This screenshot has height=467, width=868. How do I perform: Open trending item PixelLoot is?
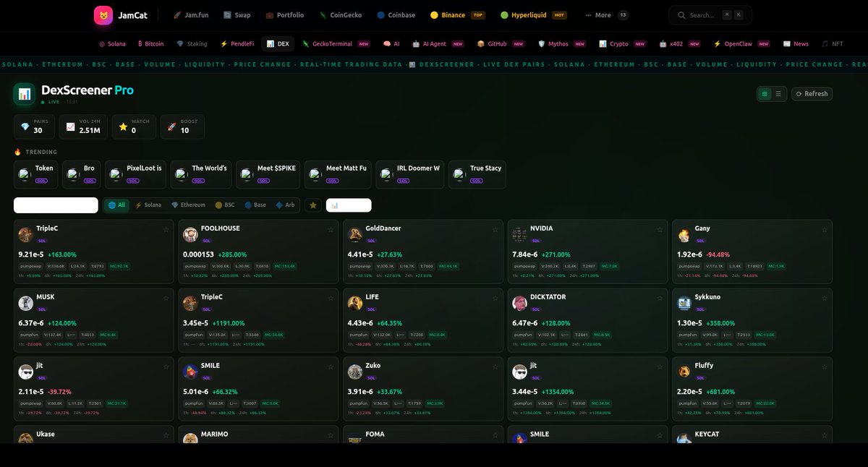tap(136, 174)
